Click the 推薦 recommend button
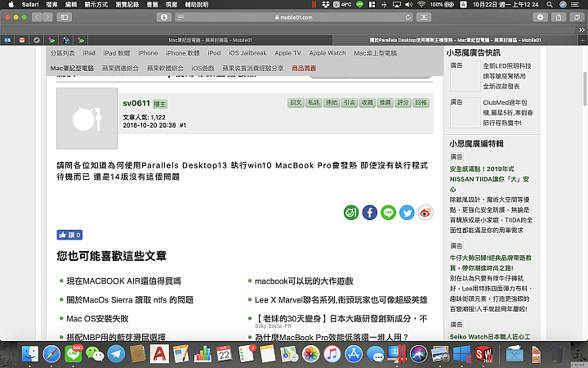Viewport: 588px width, 368px height. (385, 102)
